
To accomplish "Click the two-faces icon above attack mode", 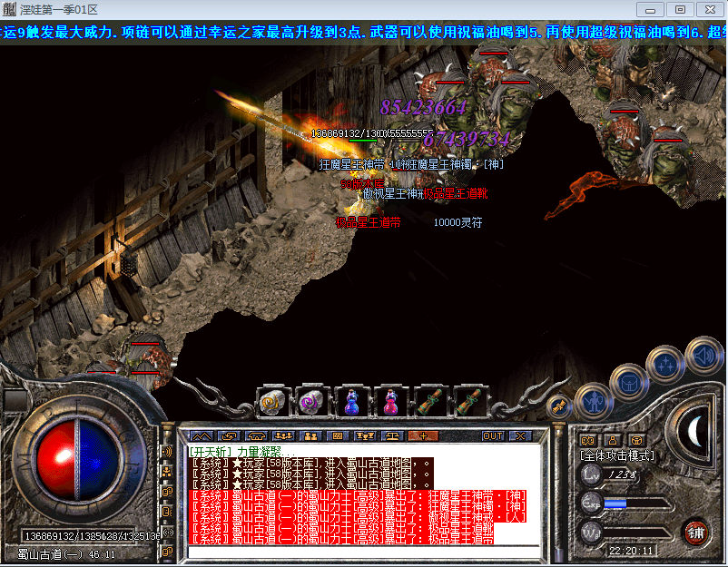I will [x=588, y=440].
